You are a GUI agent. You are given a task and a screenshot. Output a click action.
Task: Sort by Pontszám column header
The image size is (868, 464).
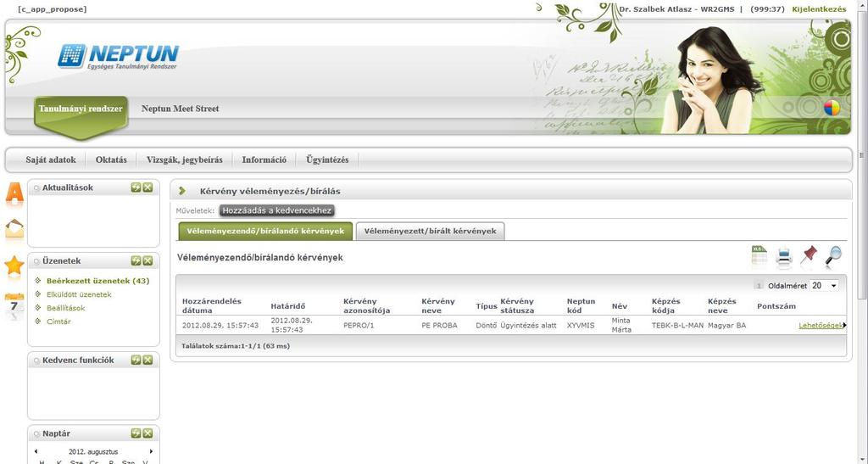point(776,306)
